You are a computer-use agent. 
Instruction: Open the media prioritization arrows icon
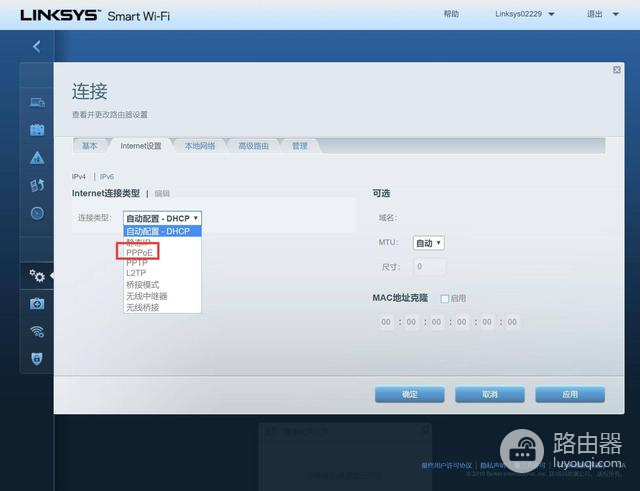point(37,185)
